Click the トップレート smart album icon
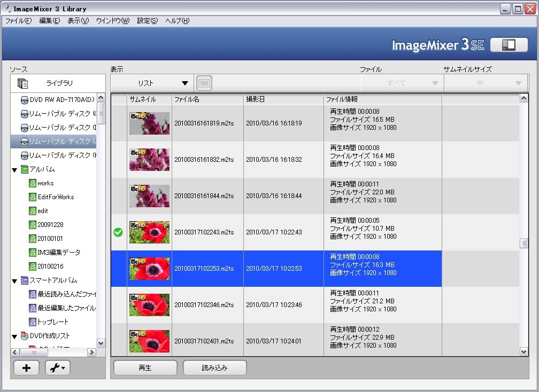 pyautogui.click(x=32, y=322)
